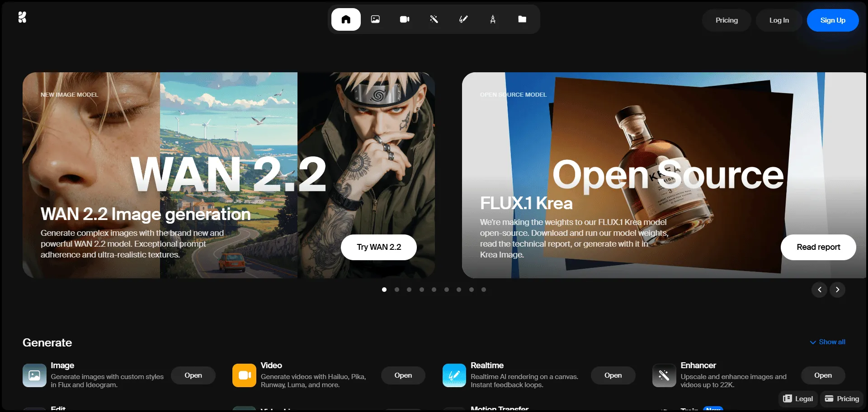Select the fifth carousel pagination dot
The width and height of the screenshot is (868, 412).
point(434,290)
